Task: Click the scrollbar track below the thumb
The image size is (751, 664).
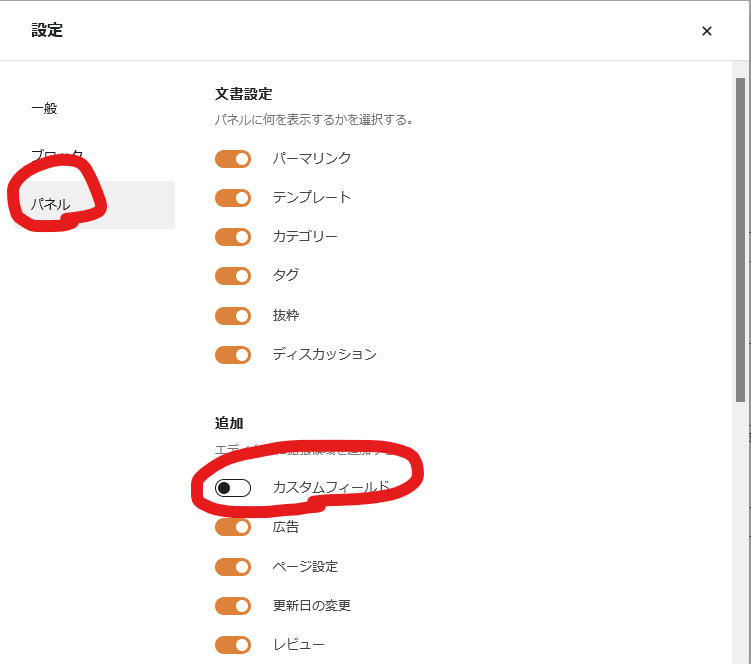Action: tap(740, 532)
